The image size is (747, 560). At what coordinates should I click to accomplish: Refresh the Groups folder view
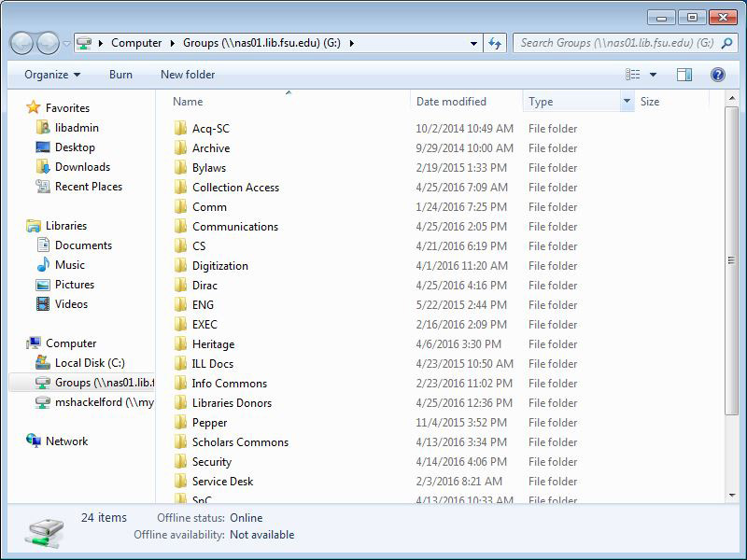(495, 43)
